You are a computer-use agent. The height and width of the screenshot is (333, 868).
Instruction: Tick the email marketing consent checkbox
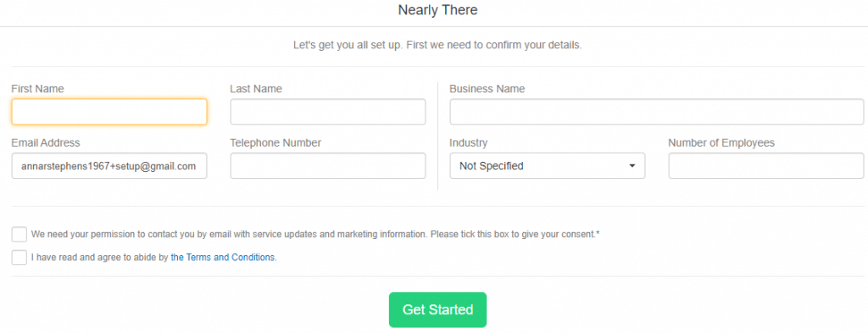[19, 234]
